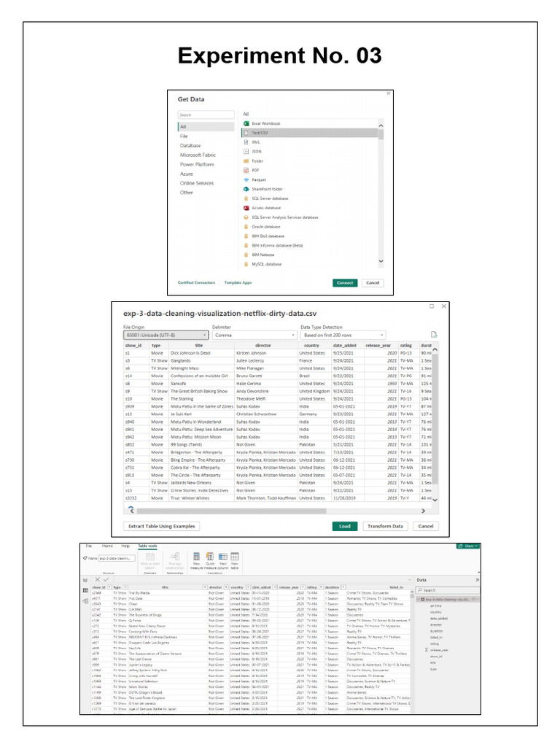Click Mark as date table icon
Viewport: 560px width, 747px height.
point(150,557)
